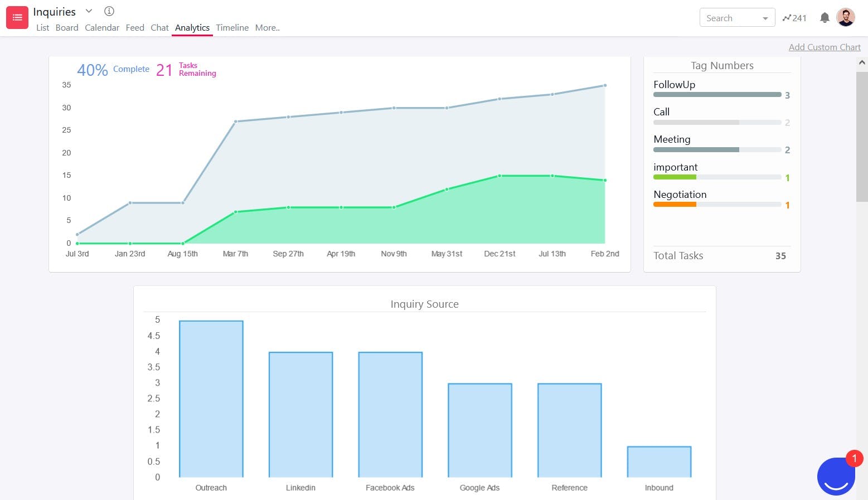Select the FollowUp tag row

717,89
